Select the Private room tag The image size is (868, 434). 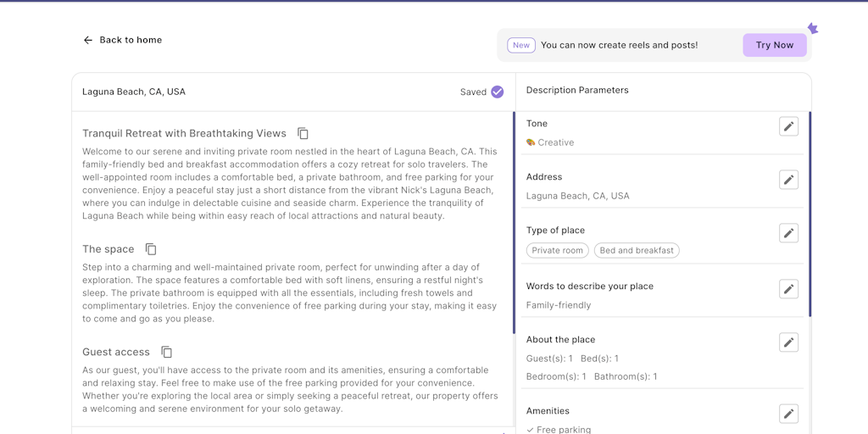click(x=557, y=250)
